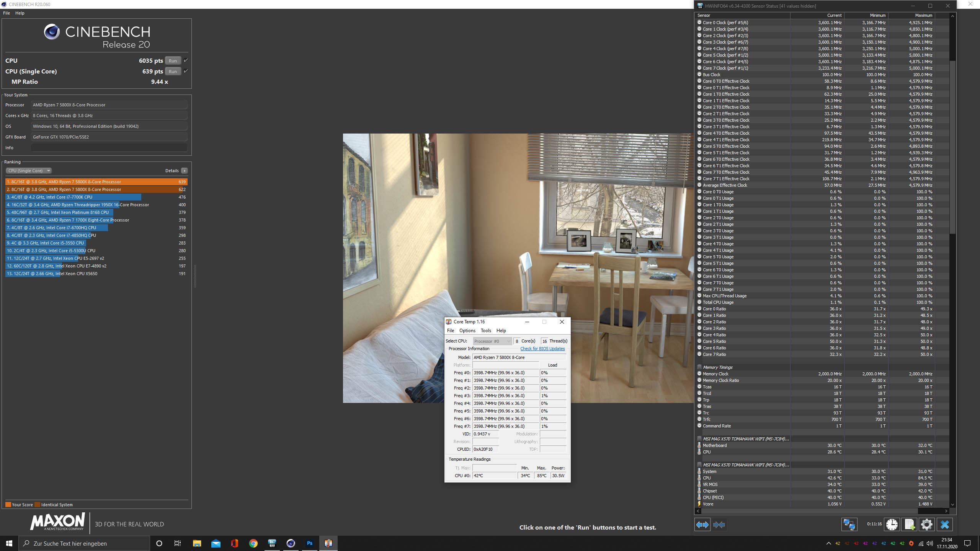Click the HWiNFO Sensor column header
The image size is (980, 551).
tap(742, 15)
